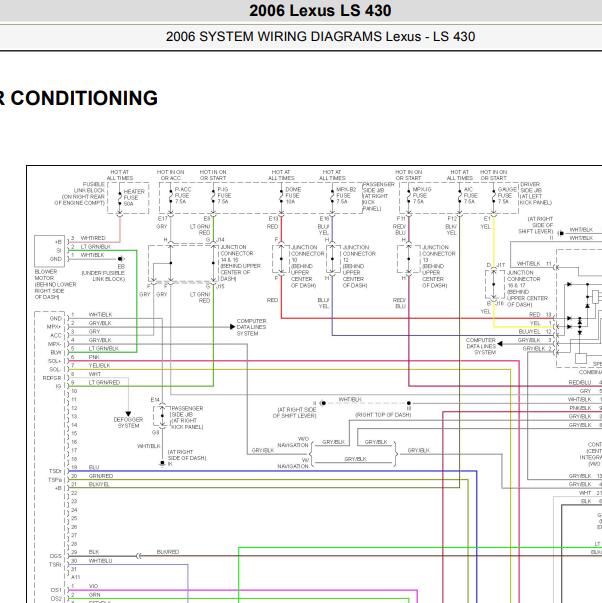This screenshot has height=603, width=602.
Task: Select the 'HEATER FUSE 50A' label
Action: click(x=134, y=197)
